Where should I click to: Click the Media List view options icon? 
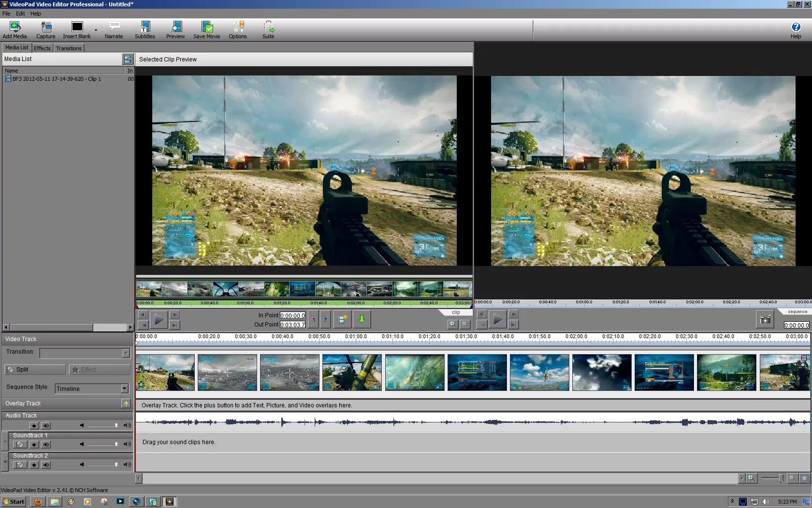click(x=127, y=59)
